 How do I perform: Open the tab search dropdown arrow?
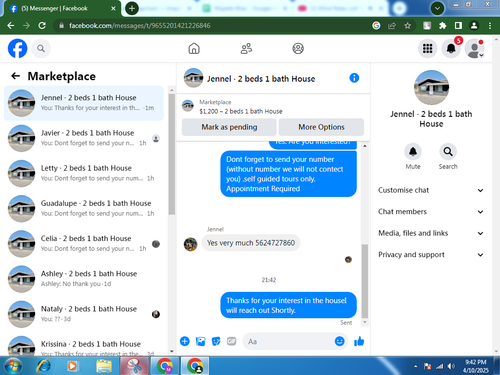pyautogui.click(x=437, y=8)
